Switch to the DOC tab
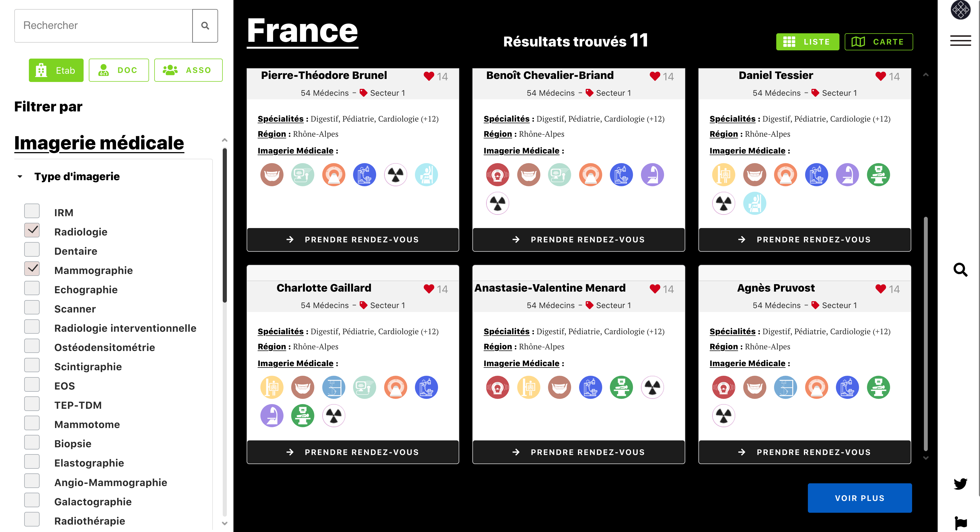Screen dimensions: 980x532 tap(119, 70)
